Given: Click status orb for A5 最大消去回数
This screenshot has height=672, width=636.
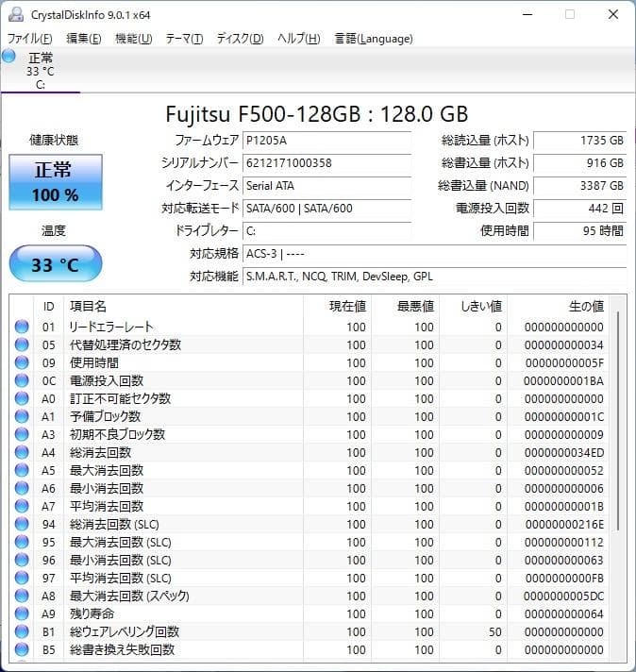Looking at the screenshot, I should click(x=22, y=470).
